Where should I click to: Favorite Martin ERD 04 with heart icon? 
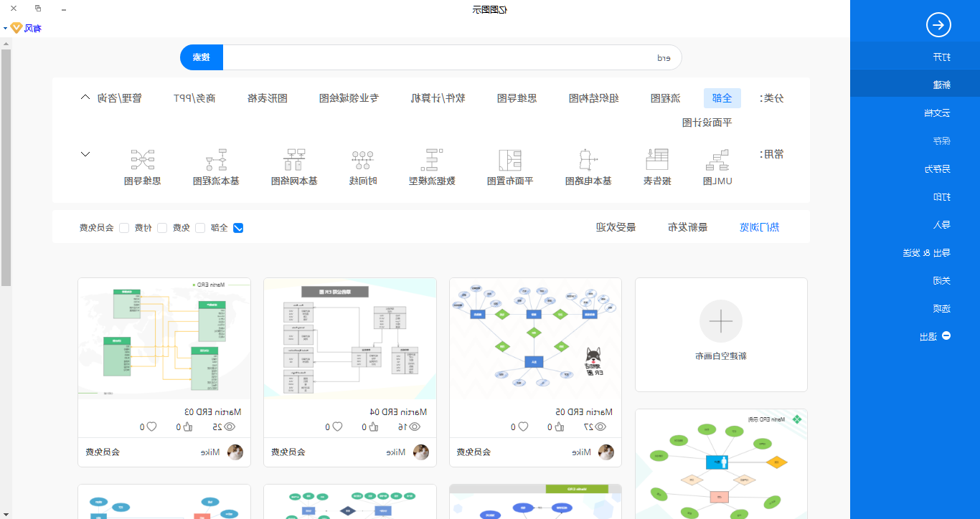[x=338, y=427]
